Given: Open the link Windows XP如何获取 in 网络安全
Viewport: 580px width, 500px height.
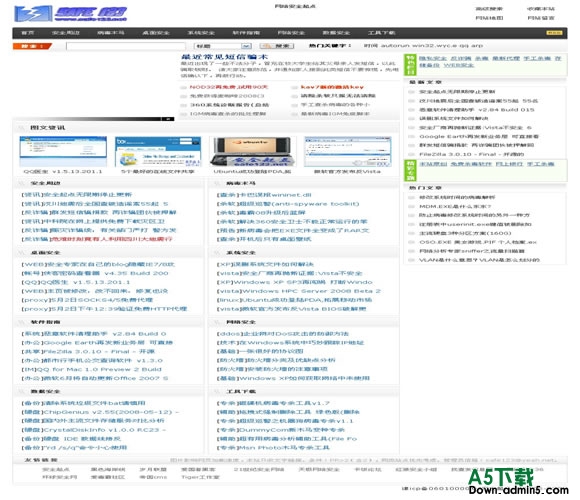Looking at the screenshot, I should 293,378.
